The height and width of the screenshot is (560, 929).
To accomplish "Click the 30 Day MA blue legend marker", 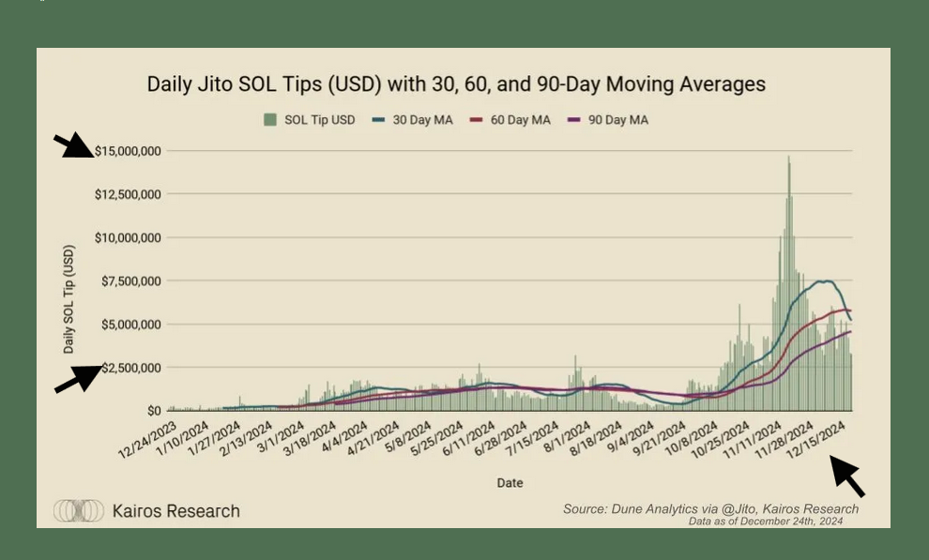I will pyautogui.click(x=378, y=119).
